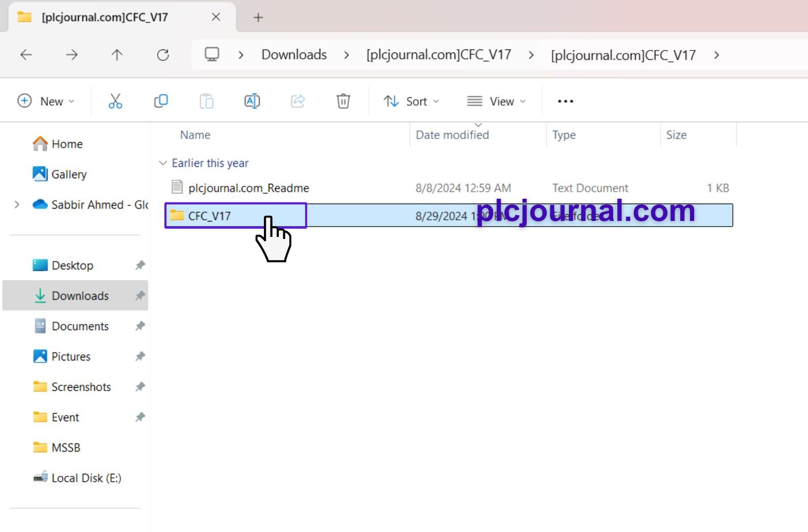Expand chevron after This PC icon
808x532 pixels.
tap(241, 55)
